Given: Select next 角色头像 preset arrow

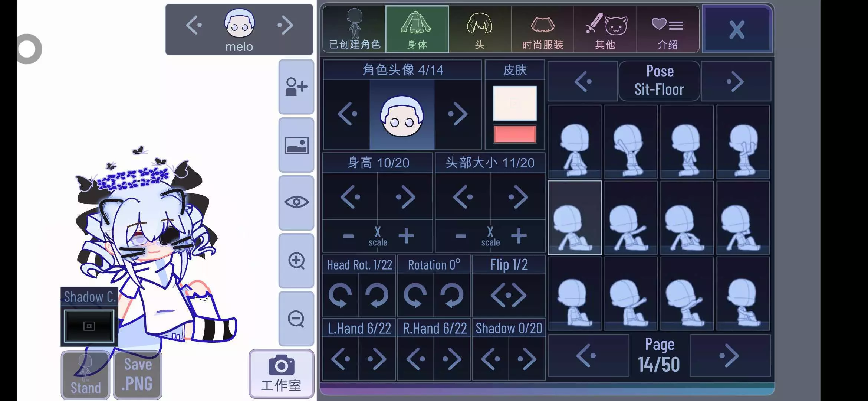Looking at the screenshot, I should (x=457, y=114).
